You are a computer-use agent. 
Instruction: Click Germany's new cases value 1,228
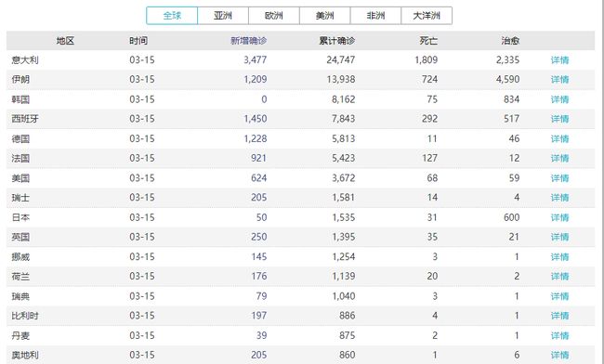[x=255, y=139]
